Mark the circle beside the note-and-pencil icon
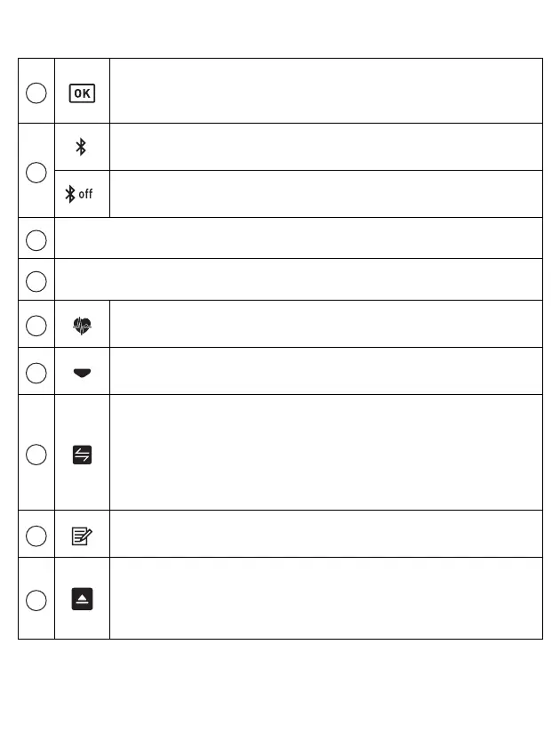The image size is (560, 733). 36,536
